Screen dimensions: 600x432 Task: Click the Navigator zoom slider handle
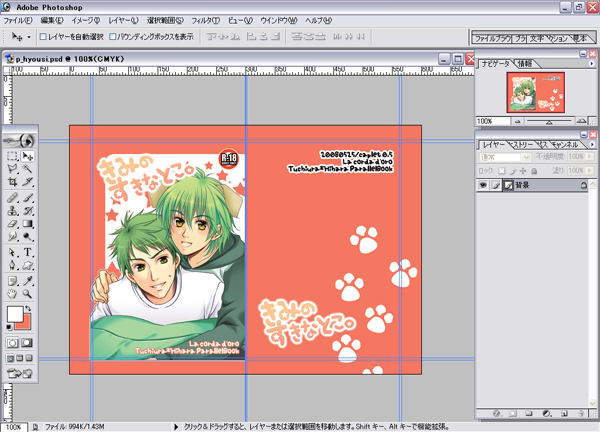pos(549,122)
